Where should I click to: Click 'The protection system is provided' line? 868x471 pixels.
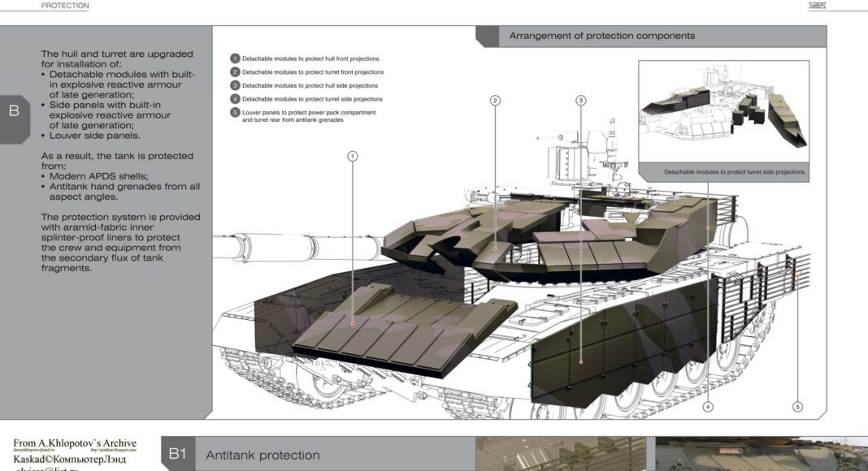pyautogui.click(x=120, y=218)
